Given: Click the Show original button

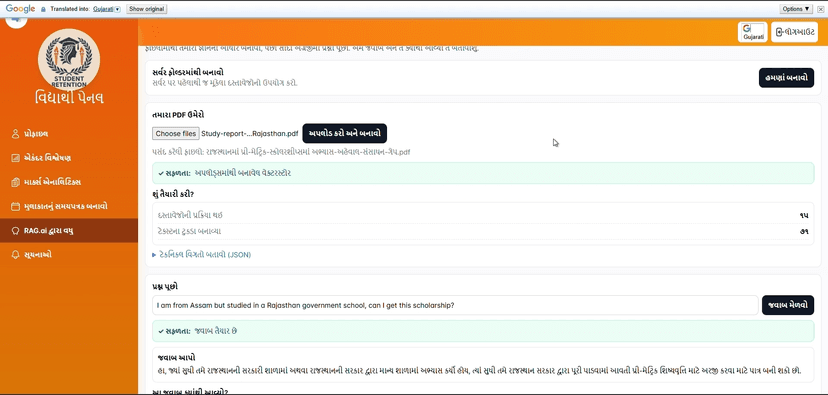Looking at the screenshot, I should (147, 9).
